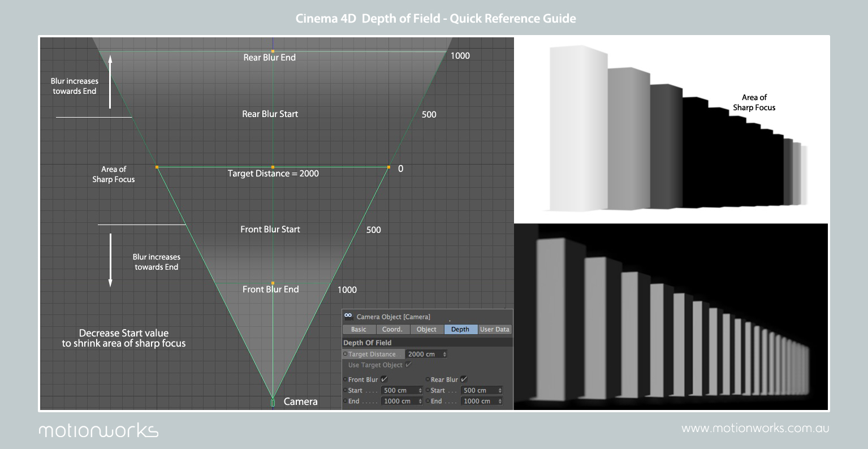Toggle the animation dot beside Rear Blur
Viewport: 868px width, 449px height.
click(427, 379)
